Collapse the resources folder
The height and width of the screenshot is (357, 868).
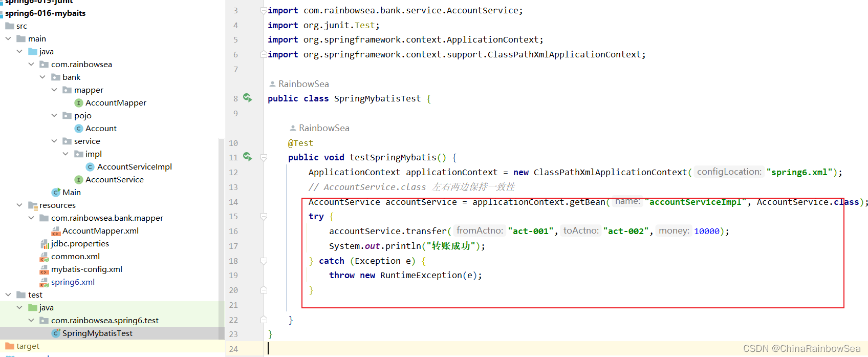pos(19,205)
